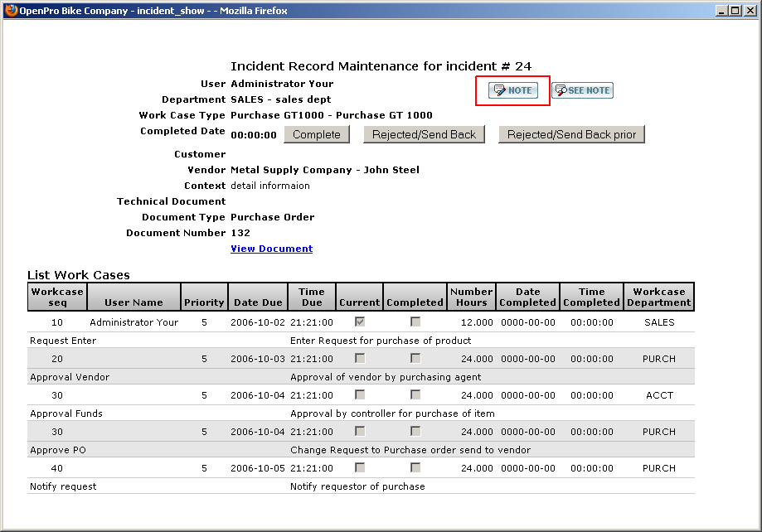Viewport: 762px width, 532px height.
Task: Click the Rejected/Send Back prior button
Action: click(x=571, y=134)
